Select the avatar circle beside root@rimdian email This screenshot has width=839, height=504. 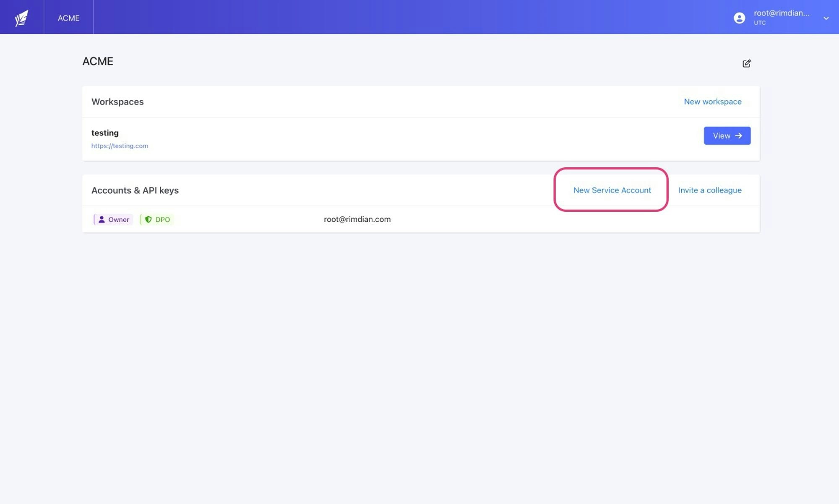pos(740,18)
